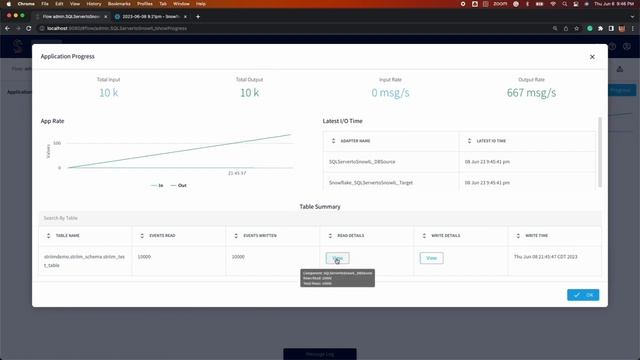Image resolution: width=640 pixels, height=360 pixels.
Task: Bookmark this page with the star icon
Action: click(x=576, y=28)
